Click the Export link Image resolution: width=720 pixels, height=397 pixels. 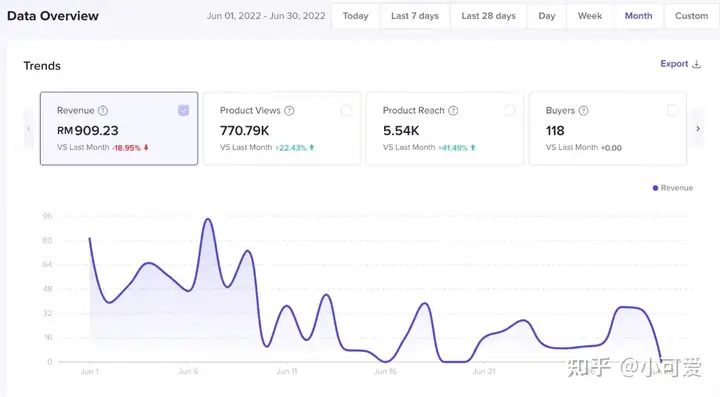674,64
